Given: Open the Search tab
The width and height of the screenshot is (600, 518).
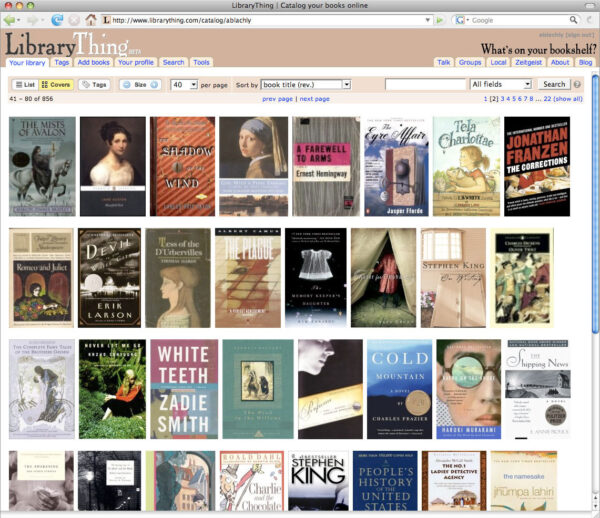Looking at the screenshot, I should coord(174,62).
